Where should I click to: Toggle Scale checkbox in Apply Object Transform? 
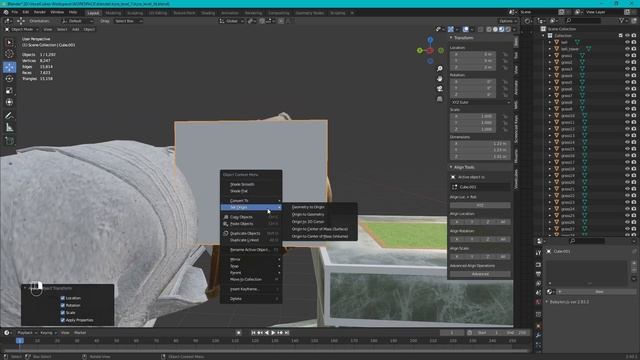coord(62,313)
